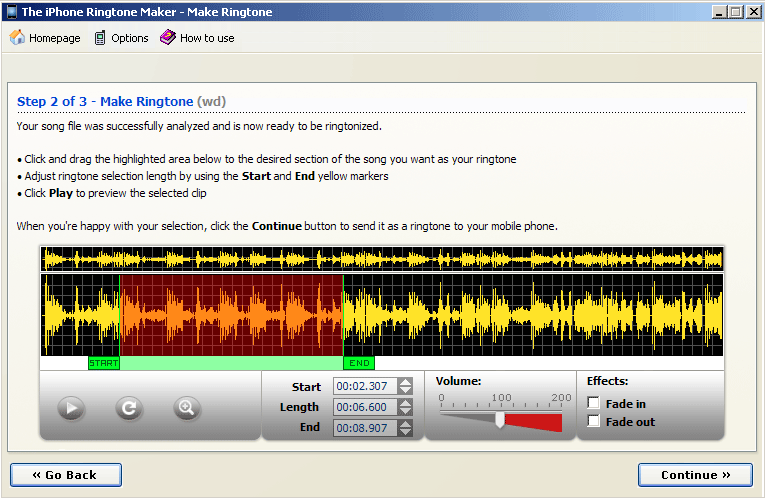Maximize the Ringtone Maker window
765x498 pixels.
(736, 12)
